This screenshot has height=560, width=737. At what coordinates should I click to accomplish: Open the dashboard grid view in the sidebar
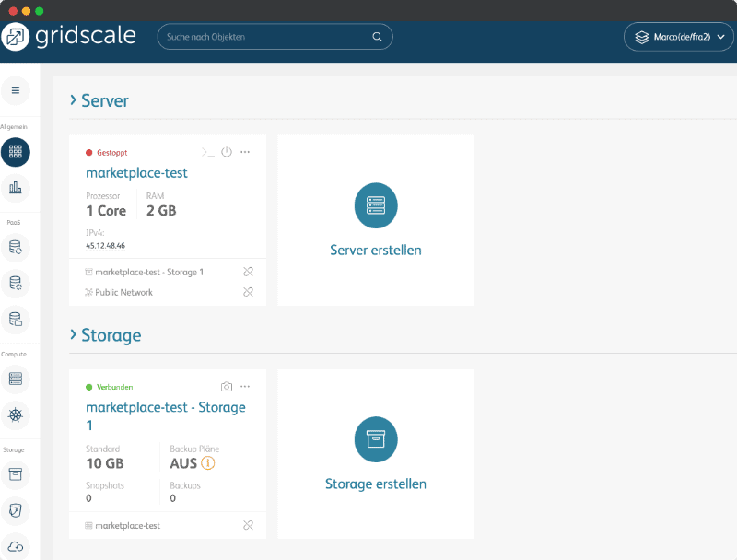click(x=16, y=152)
